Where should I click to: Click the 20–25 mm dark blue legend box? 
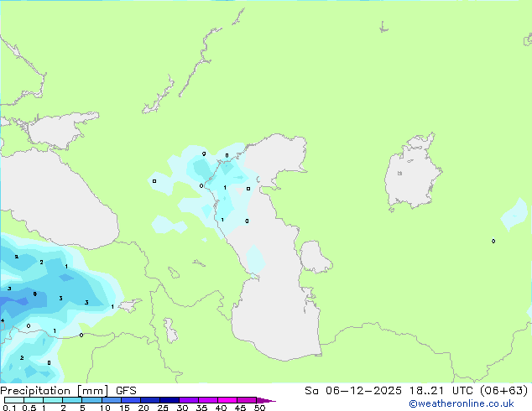[150, 400]
